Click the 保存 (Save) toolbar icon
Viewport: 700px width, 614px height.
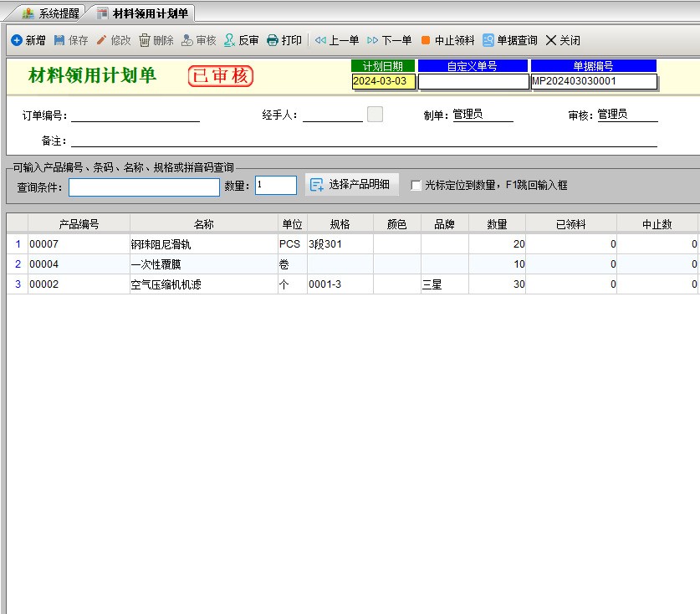pyautogui.click(x=59, y=40)
